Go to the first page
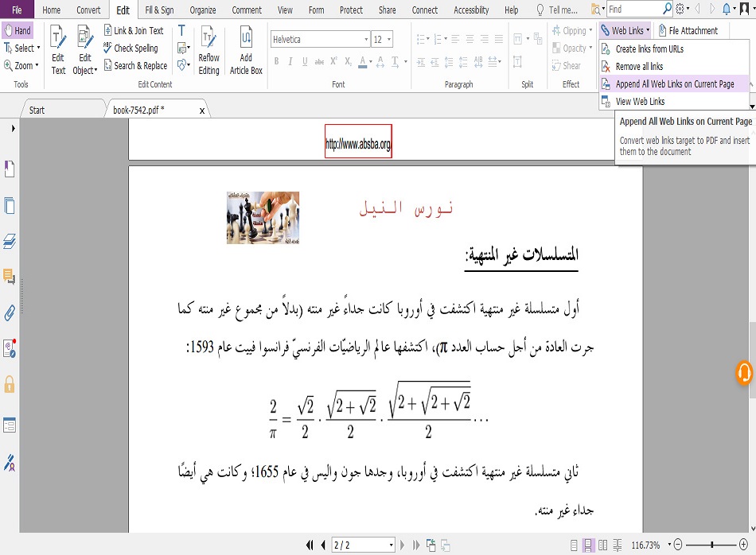Image resolution: width=756 pixels, height=555 pixels. point(310,545)
